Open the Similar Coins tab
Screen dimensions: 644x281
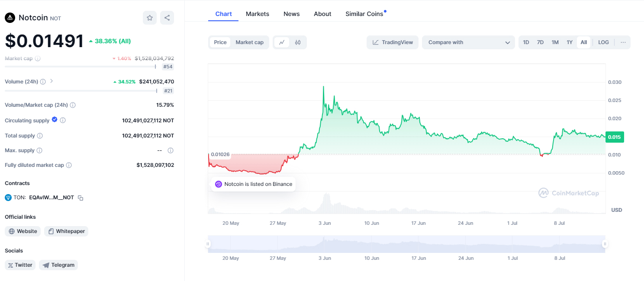[x=364, y=14]
